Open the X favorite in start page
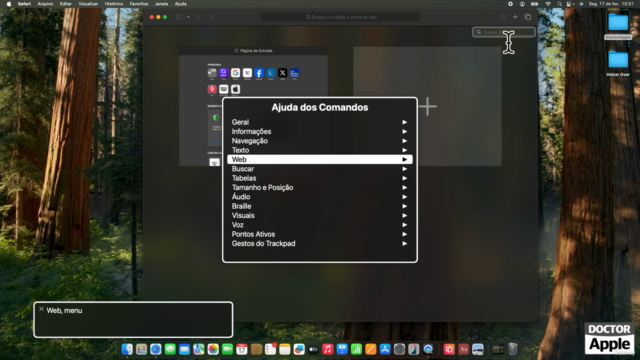 282,73
